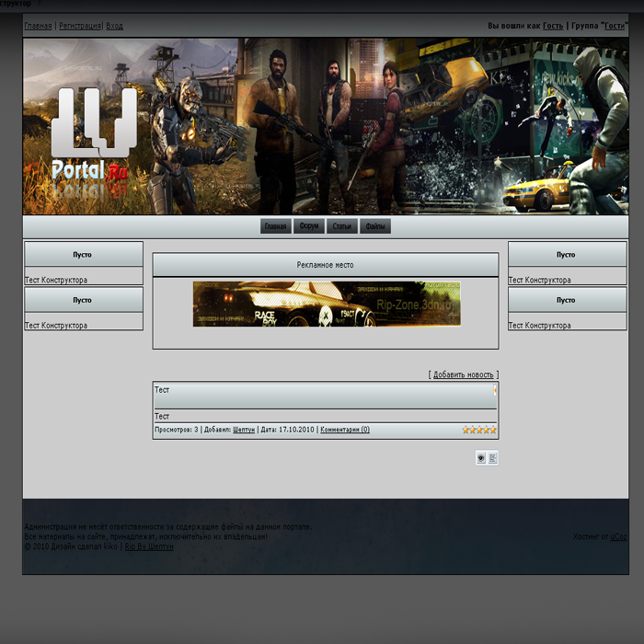Image resolution: width=644 pixels, height=644 pixels.
Task: Follow the Вход login link
Action: 115,26
